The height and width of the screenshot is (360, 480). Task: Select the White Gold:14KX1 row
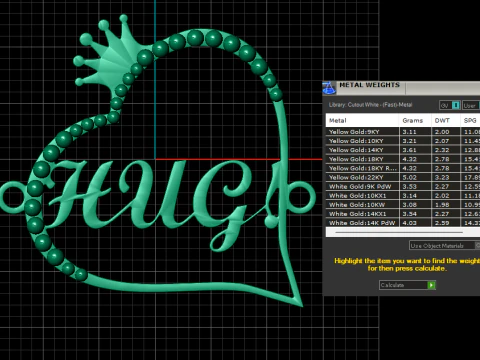point(403,214)
